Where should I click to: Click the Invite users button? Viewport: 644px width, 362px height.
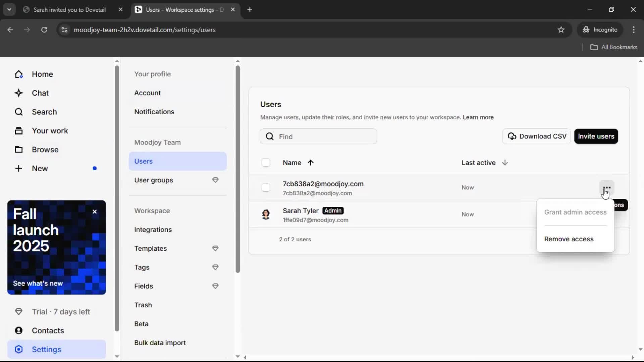click(596, 136)
